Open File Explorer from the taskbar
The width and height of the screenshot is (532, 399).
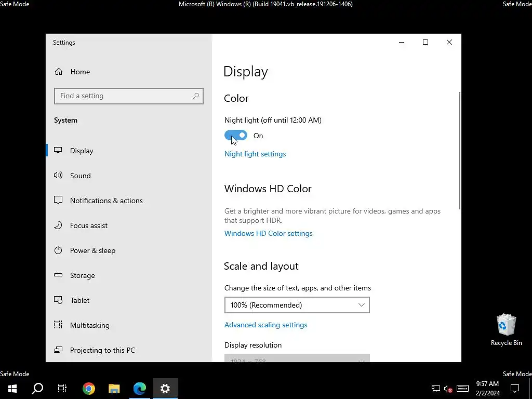tap(114, 389)
